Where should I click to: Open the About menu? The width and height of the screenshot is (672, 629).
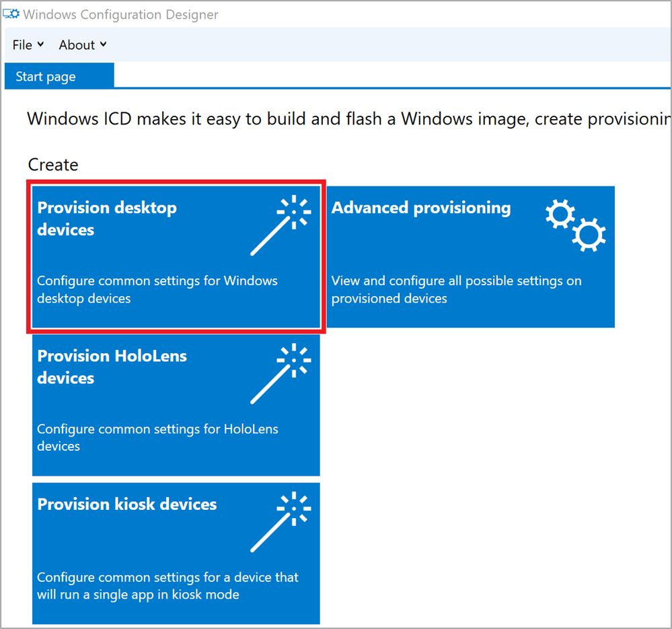83,45
